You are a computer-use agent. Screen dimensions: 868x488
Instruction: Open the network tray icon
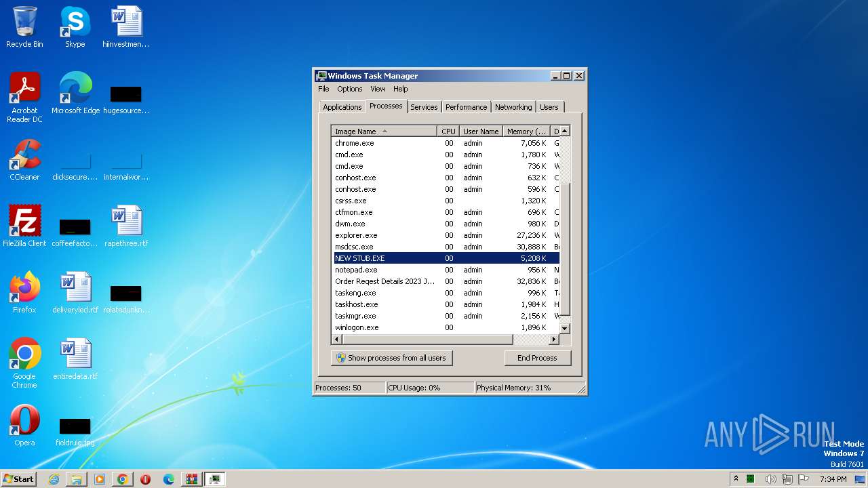coord(788,479)
